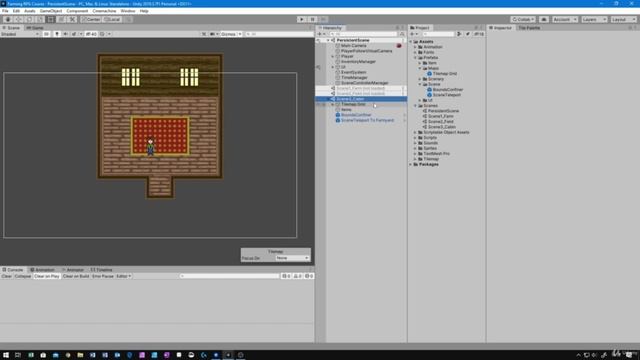Open the Edit menu
640x360 pixels.
pyautogui.click(x=16, y=11)
